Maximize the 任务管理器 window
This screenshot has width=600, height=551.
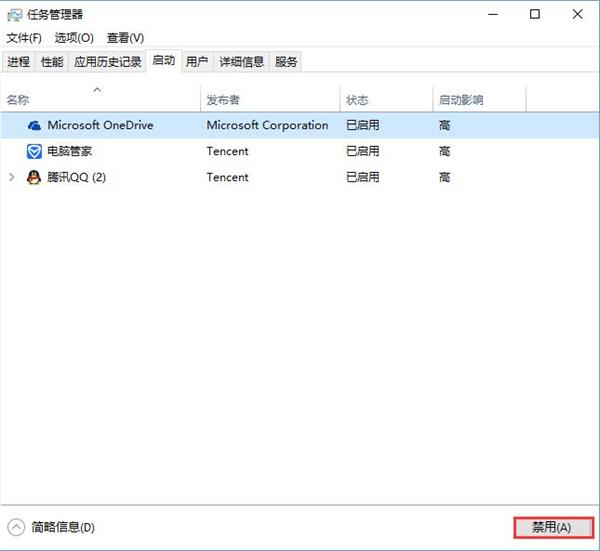click(x=535, y=15)
